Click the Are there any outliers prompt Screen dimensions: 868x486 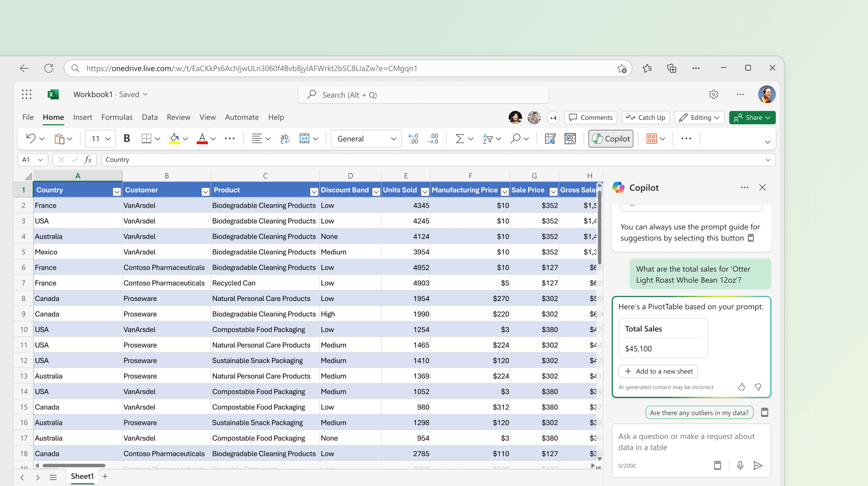pos(699,412)
